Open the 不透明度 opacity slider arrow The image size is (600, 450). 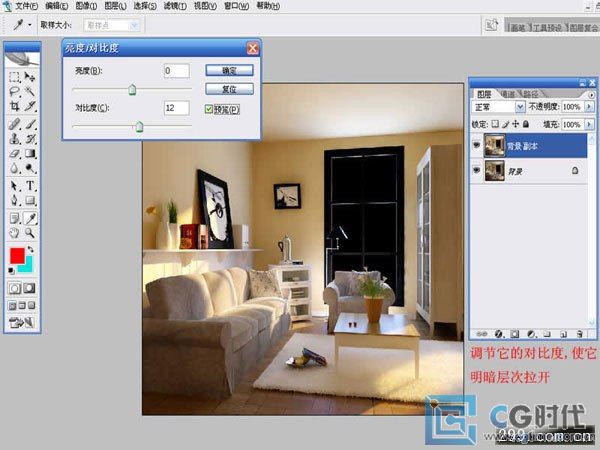[589, 107]
